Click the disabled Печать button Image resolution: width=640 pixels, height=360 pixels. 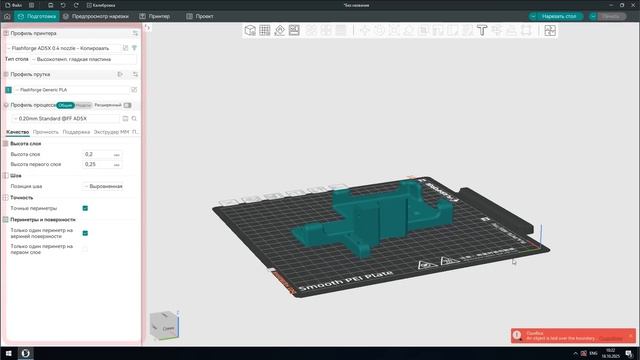tap(611, 16)
